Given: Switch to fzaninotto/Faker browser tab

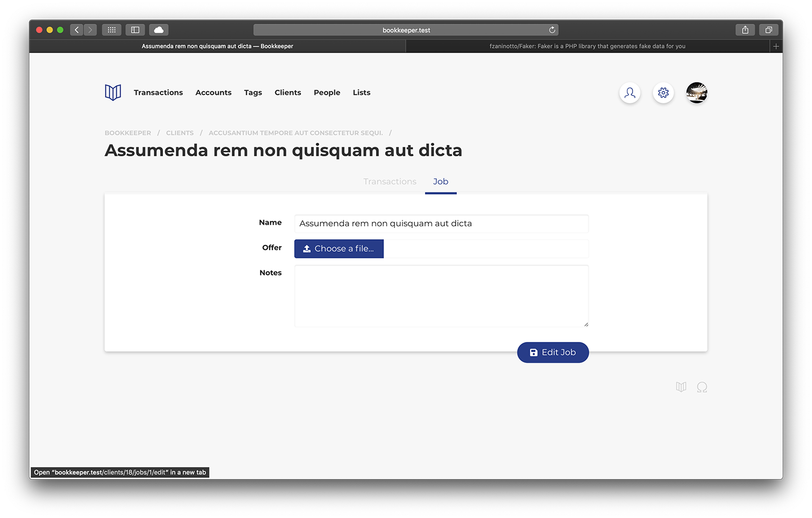Looking at the screenshot, I should point(588,46).
